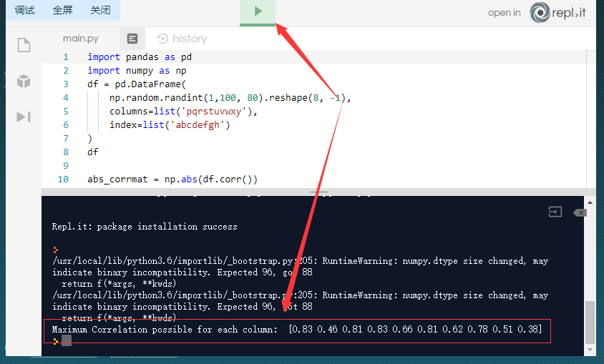Open the Packages cube icon in sidebar
The width and height of the screenshot is (604, 364).
tap(24, 82)
